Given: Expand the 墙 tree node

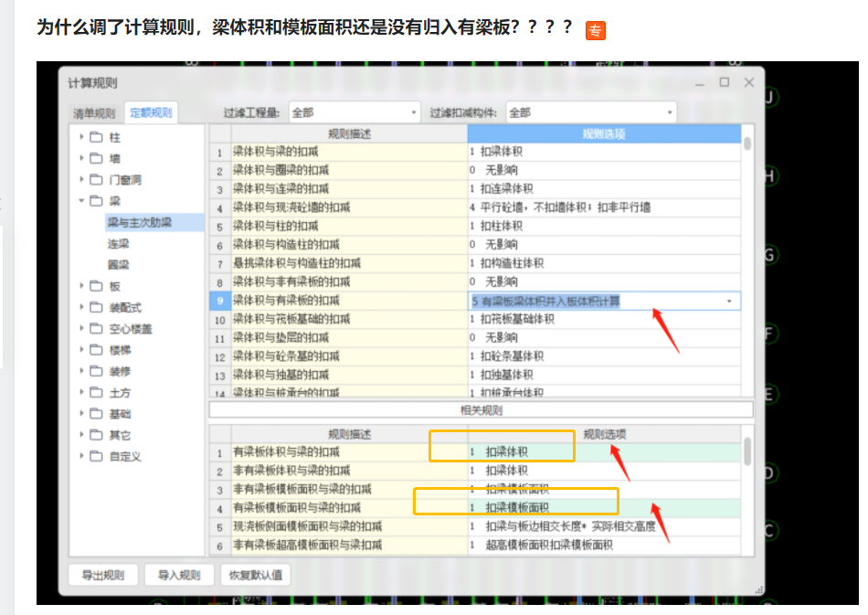Looking at the screenshot, I should click(81, 158).
